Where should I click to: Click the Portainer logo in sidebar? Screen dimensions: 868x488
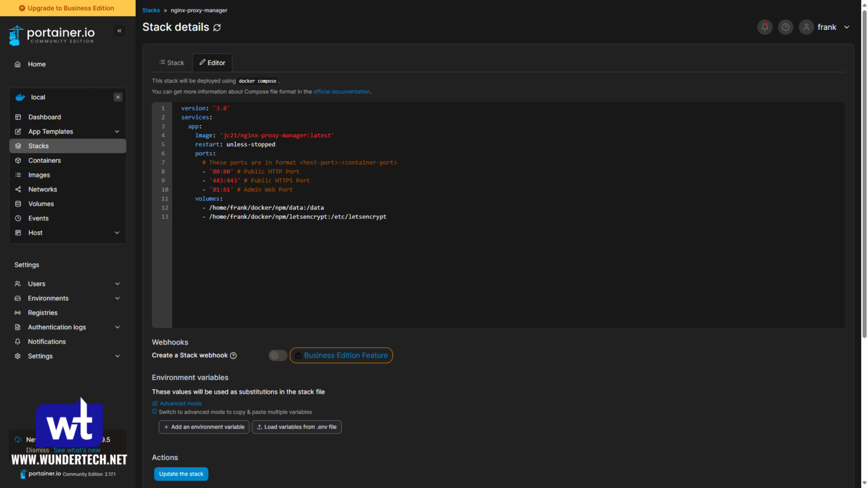52,35
